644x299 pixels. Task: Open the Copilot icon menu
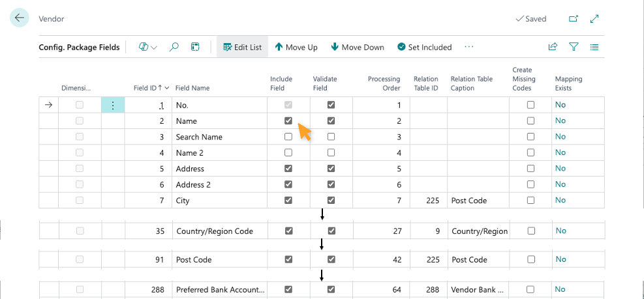point(144,47)
